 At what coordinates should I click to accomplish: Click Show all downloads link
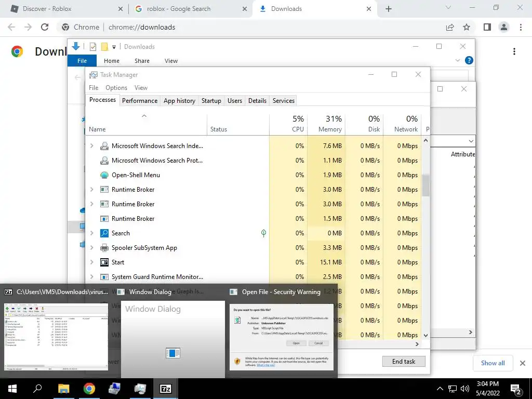tap(493, 363)
